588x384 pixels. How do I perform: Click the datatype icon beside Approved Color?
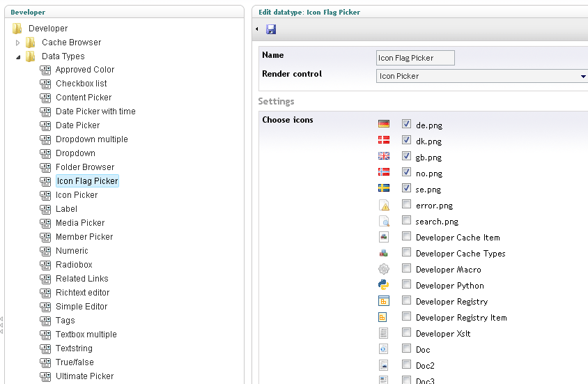pos(45,70)
